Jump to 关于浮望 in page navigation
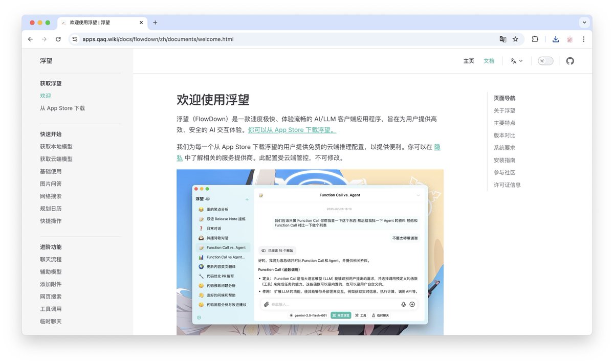The height and width of the screenshot is (364, 614). point(505,110)
